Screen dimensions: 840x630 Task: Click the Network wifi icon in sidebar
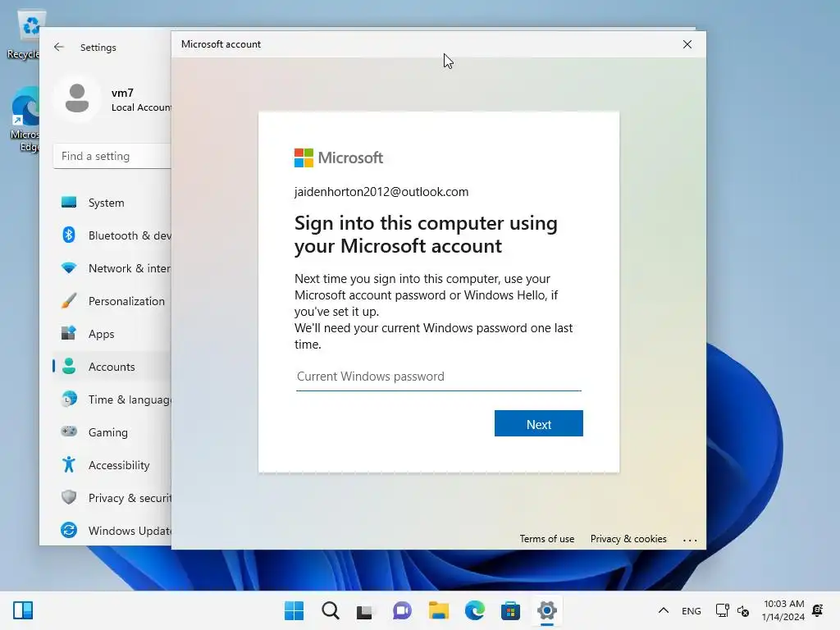tap(69, 267)
